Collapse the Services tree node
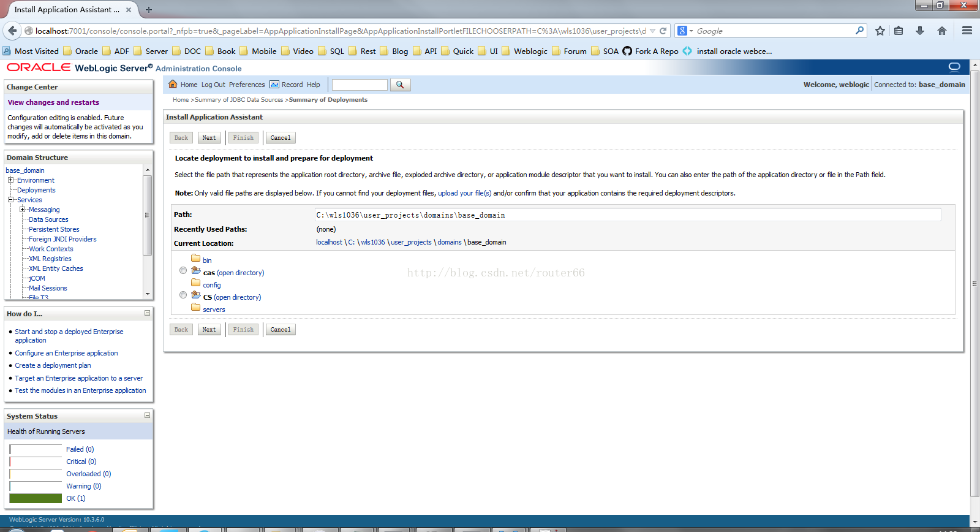 [x=10, y=200]
